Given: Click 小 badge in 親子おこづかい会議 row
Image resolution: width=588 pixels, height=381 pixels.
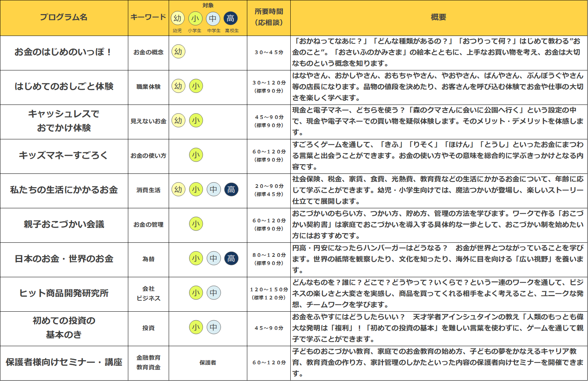Looking at the screenshot, I should tap(196, 224).
